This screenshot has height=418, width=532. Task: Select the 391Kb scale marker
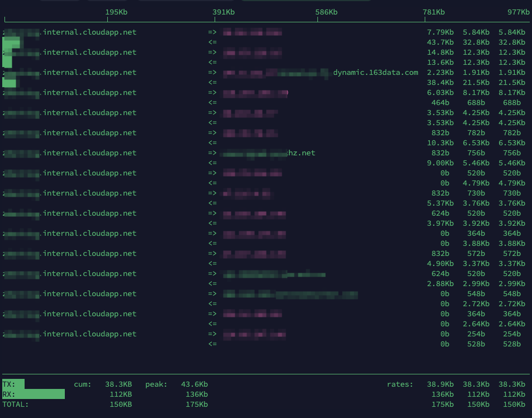pos(224,12)
